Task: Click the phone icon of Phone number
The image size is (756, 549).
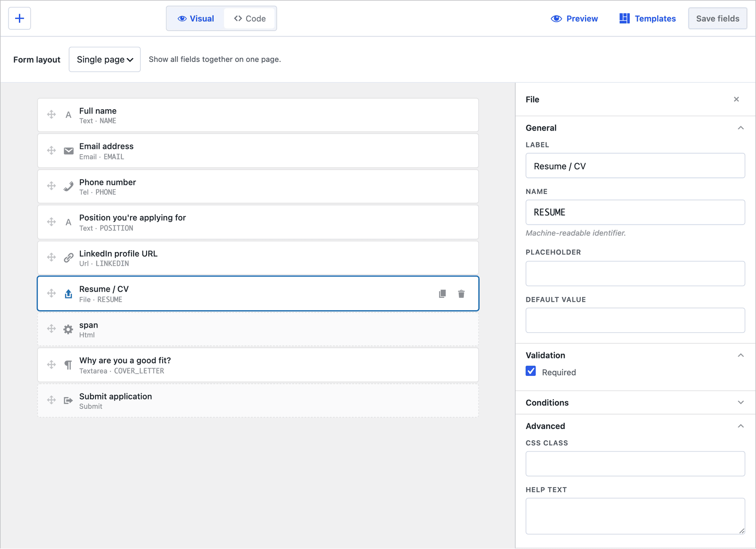Action: pyautogui.click(x=69, y=186)
